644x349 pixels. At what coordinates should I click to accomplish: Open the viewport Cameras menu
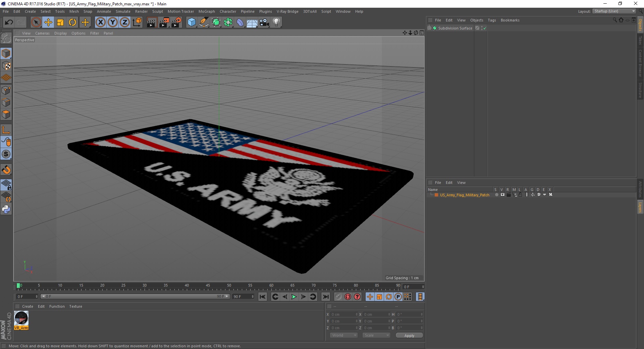pyautogui.click(x=42, y=33)
